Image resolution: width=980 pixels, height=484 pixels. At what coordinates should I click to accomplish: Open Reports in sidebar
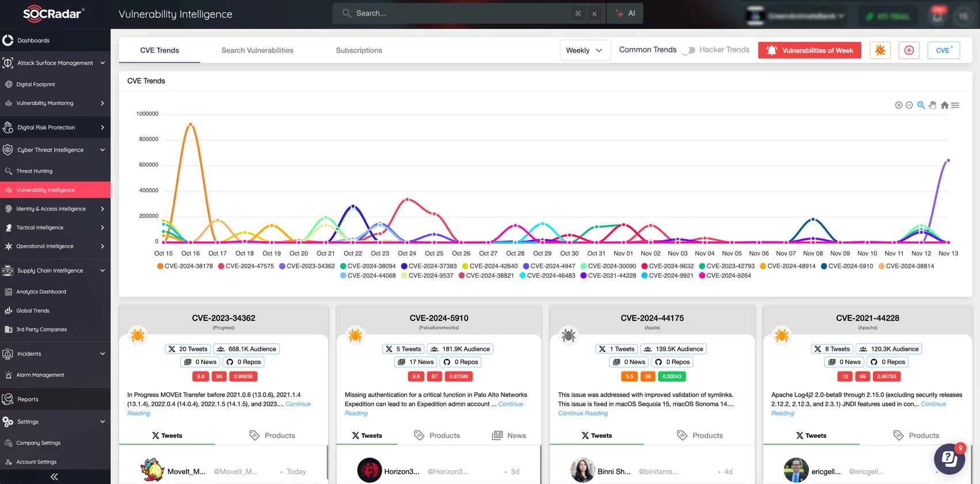[55, 399]
